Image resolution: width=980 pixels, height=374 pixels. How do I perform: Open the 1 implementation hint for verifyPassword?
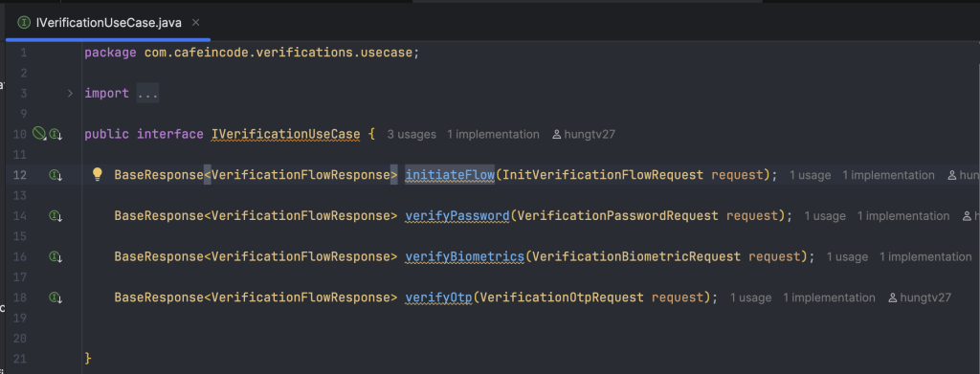click(903, 216)
